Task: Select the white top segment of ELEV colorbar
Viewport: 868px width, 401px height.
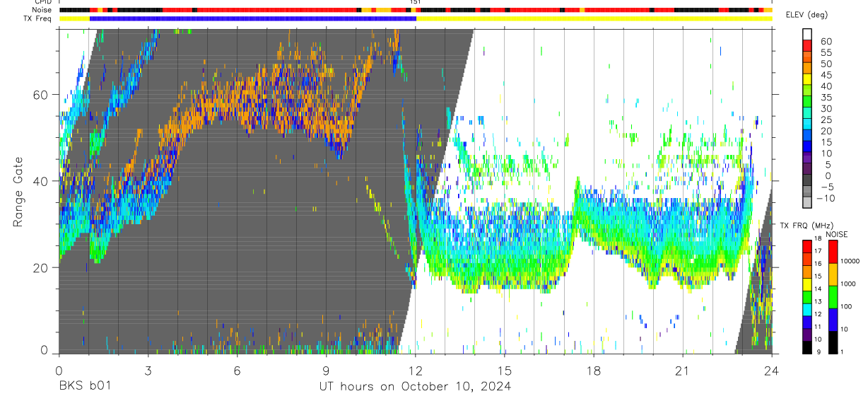Action: [x=807, y=34]
